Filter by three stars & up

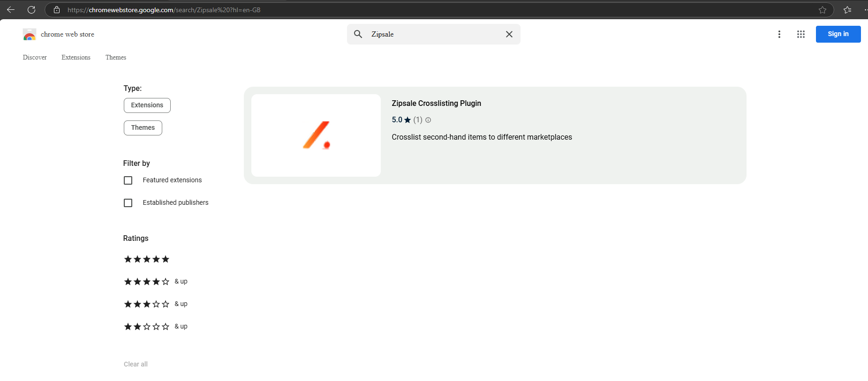coord(156,304)
